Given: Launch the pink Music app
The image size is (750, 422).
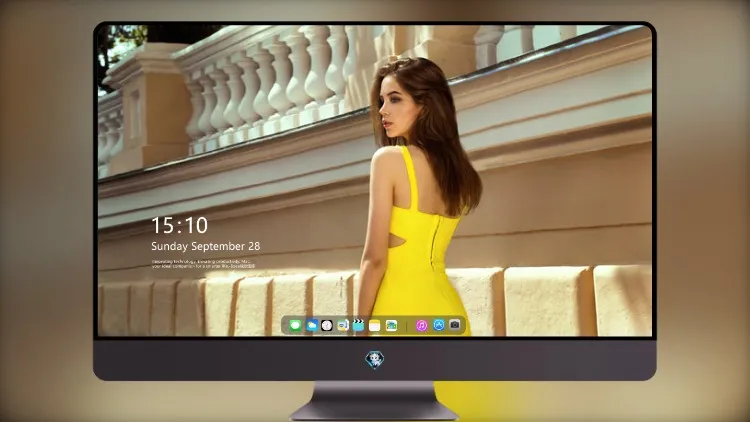Looking at the screenshot, I should 421,326.
